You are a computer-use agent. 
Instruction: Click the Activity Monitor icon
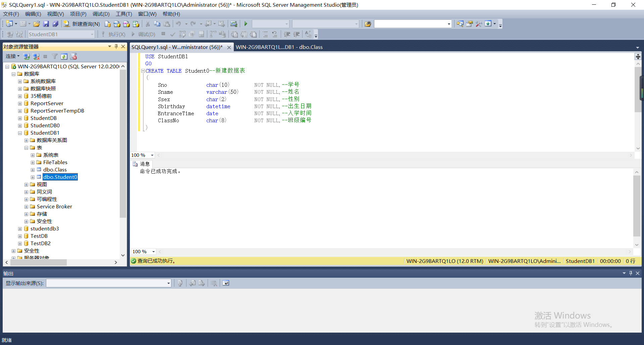pos(234,24)
